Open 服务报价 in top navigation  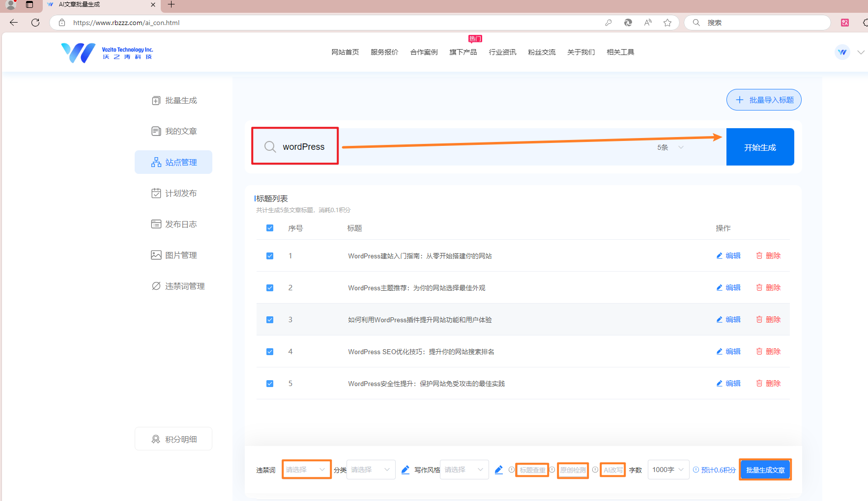384,52
